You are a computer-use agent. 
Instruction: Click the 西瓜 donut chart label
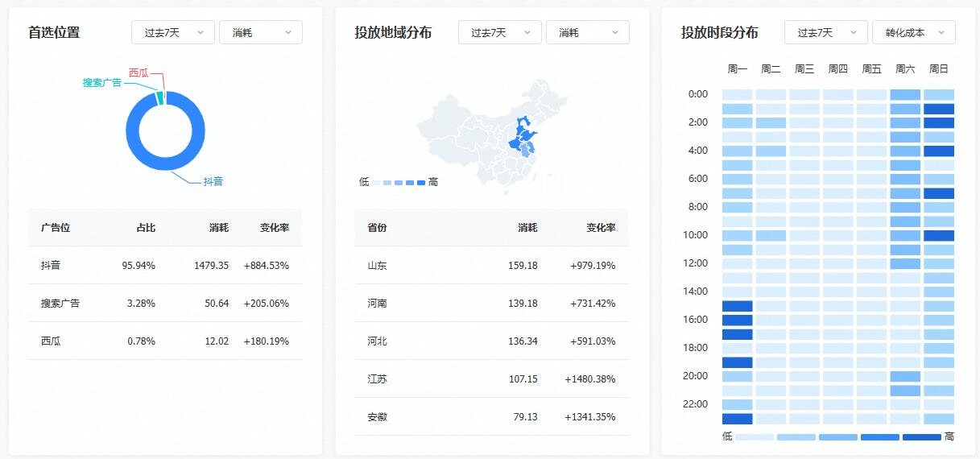point(139,73)
